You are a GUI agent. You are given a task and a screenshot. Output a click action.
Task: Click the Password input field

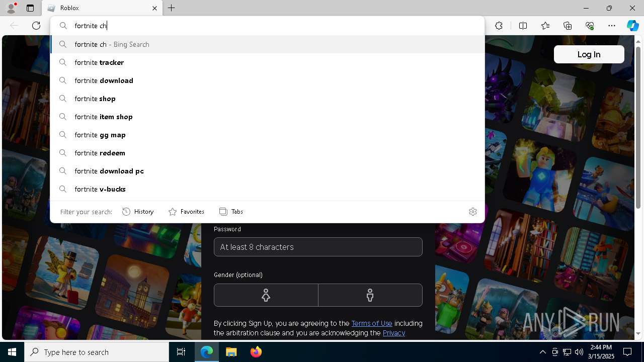tap(318, 247)
